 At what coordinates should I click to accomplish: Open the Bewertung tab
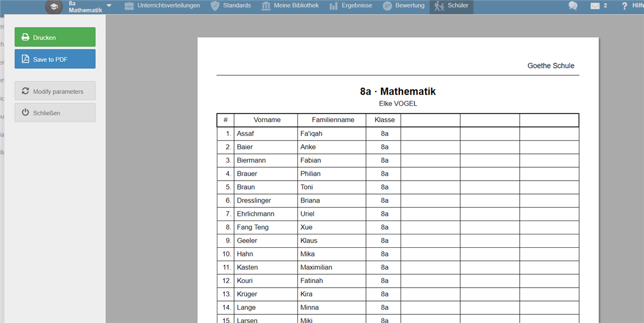410,6
